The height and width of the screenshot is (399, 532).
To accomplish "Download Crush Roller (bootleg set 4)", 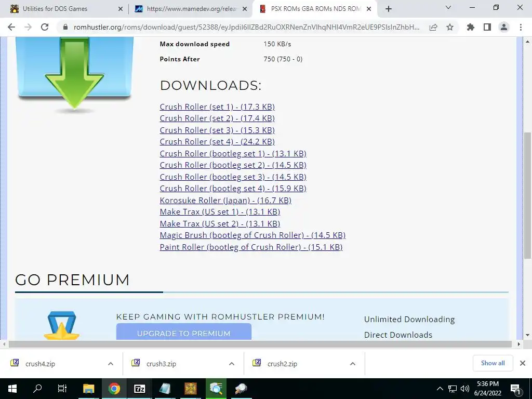I will (233, 188).
